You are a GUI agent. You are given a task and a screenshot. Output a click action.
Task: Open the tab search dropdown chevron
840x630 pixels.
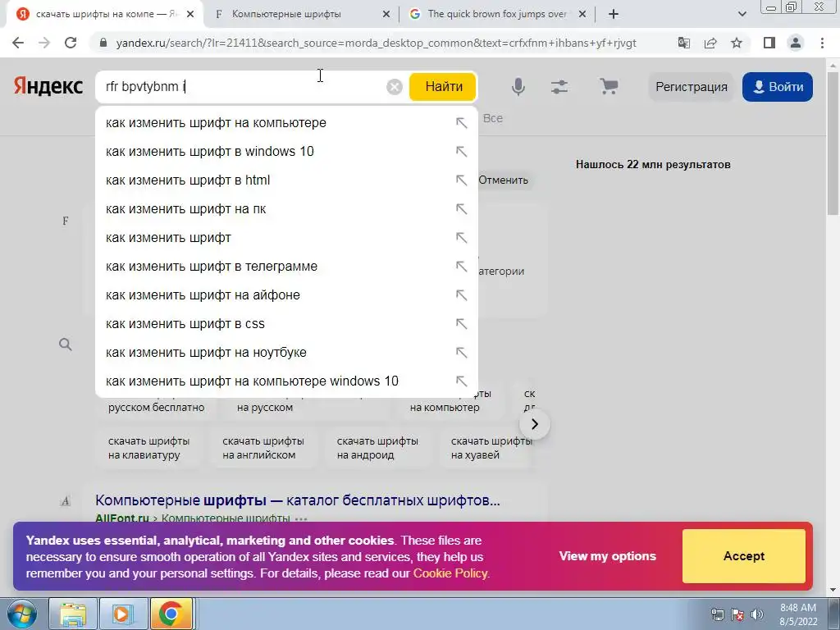click(742, 14)
